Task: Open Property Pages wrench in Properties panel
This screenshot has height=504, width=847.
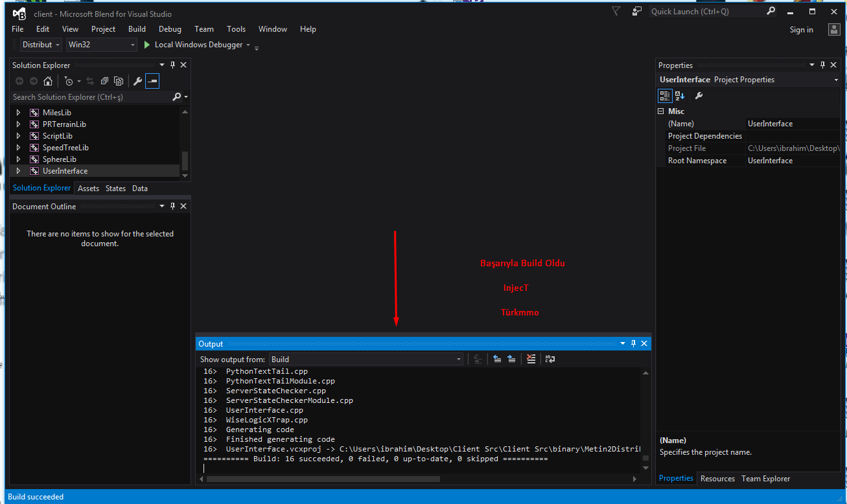Action: 699,95
